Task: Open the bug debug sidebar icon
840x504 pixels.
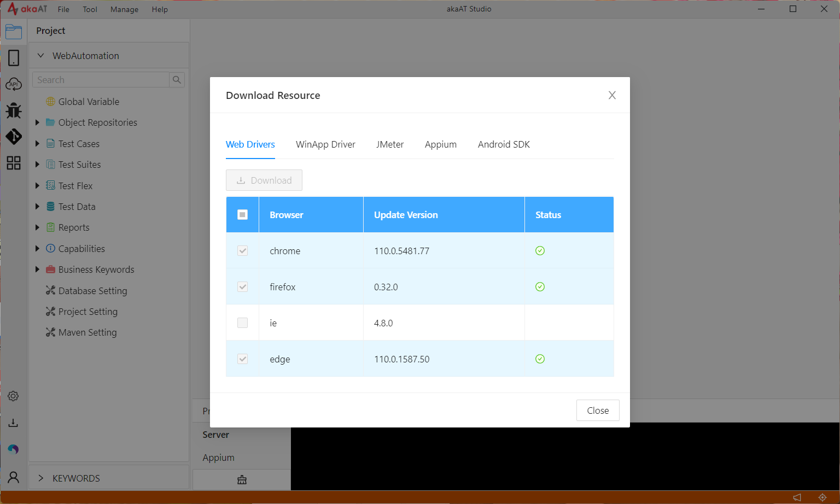Action: click(14, 110)
